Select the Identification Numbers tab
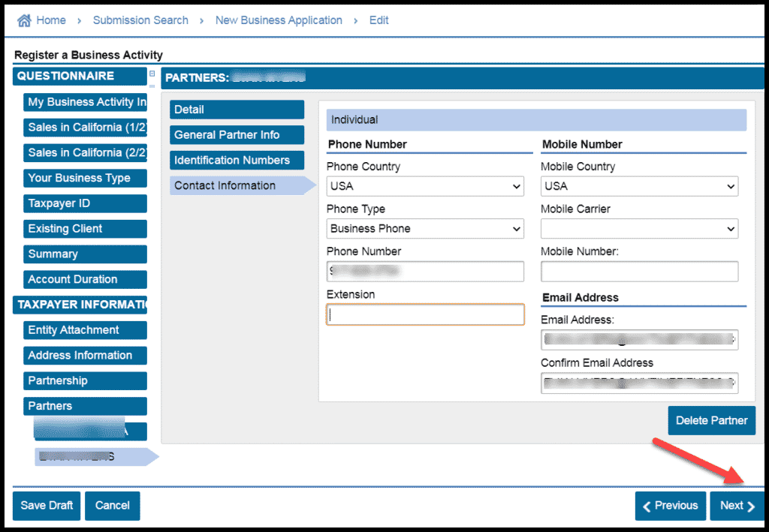 point(237,161)
